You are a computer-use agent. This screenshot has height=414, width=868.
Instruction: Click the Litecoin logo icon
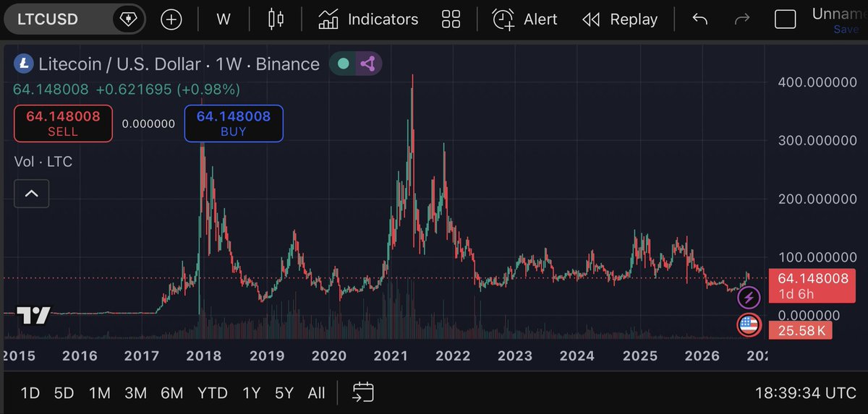click(24, 64)
